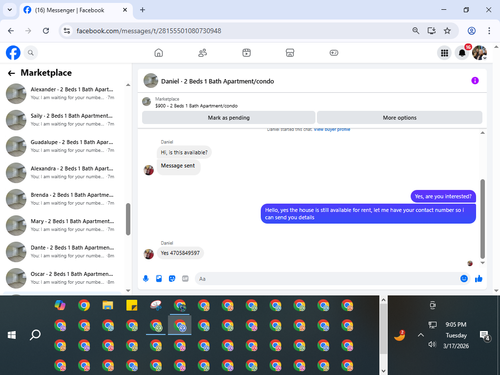
Task: Choose a GIF icon in composer
Action: point(185,279)
